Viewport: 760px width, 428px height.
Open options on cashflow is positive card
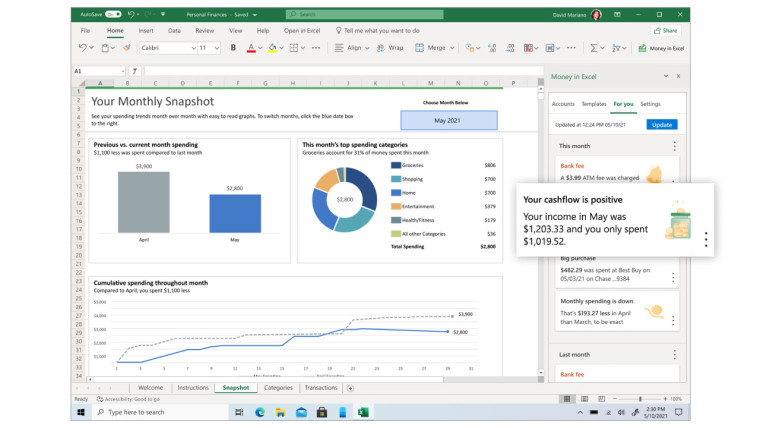click(x=706, y=239)
